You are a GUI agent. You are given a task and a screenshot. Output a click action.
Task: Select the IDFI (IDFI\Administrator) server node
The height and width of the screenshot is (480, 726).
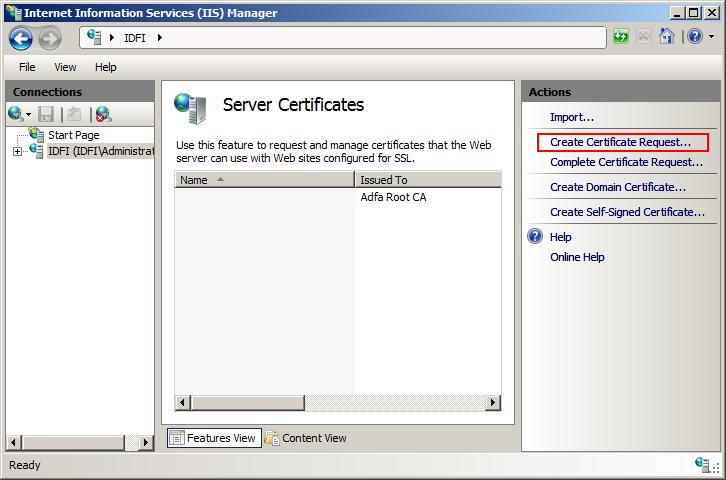point(100,151)
